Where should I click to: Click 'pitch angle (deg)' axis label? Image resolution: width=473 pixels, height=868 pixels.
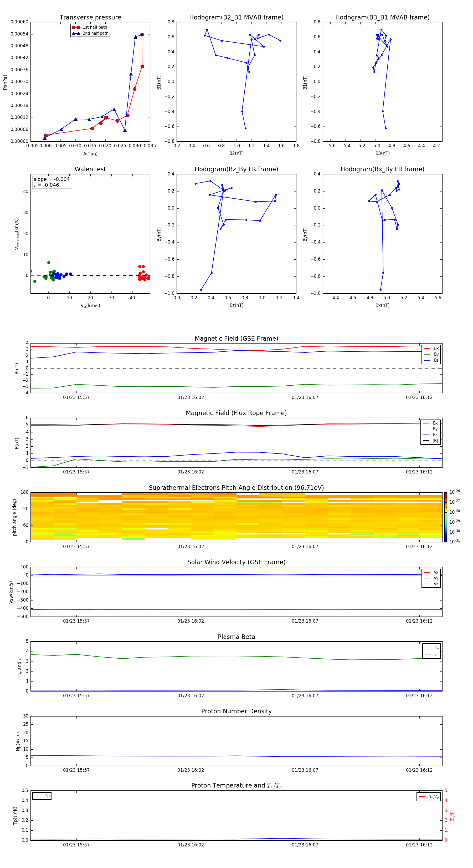(x=14, y=517)
